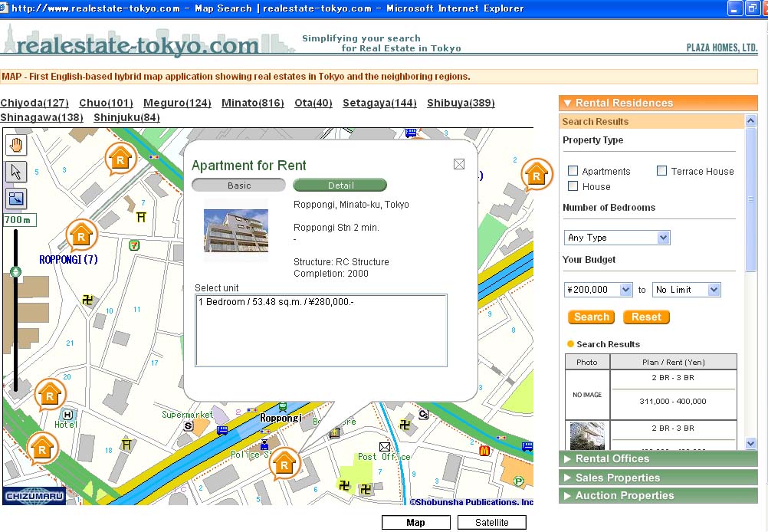Click the property thumbnail in search results
The height and width of the screenshot is (532, 768).
(587, 435)
